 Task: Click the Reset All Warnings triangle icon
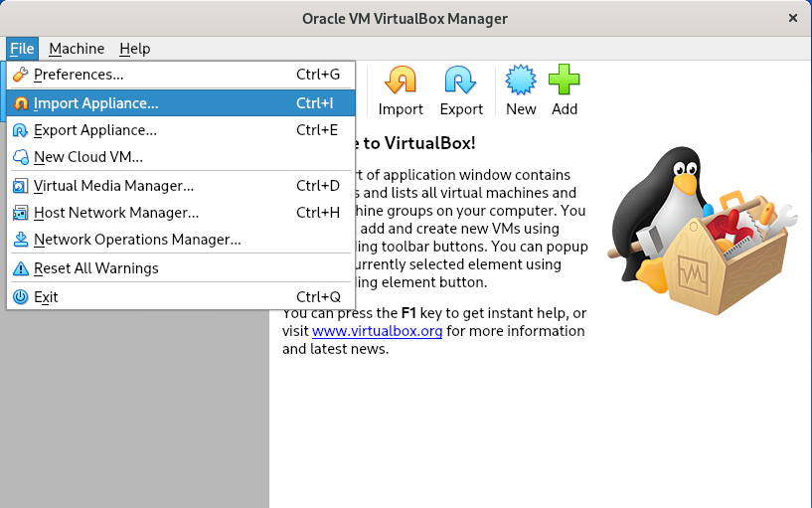(20, 268)
